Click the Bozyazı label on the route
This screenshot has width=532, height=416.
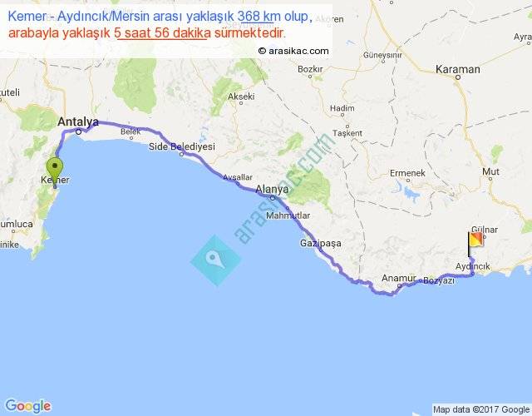(x=439, y=280)
